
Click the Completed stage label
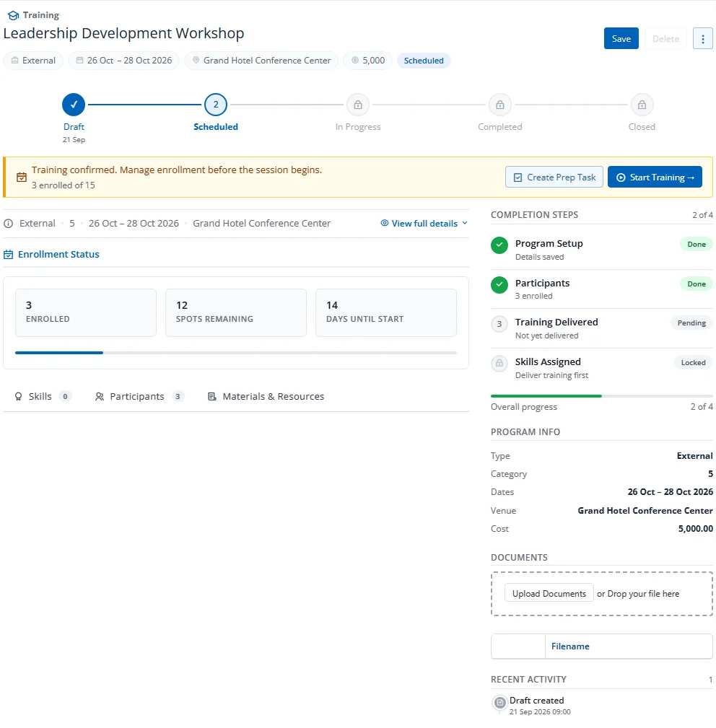click(x=499, y=127)
